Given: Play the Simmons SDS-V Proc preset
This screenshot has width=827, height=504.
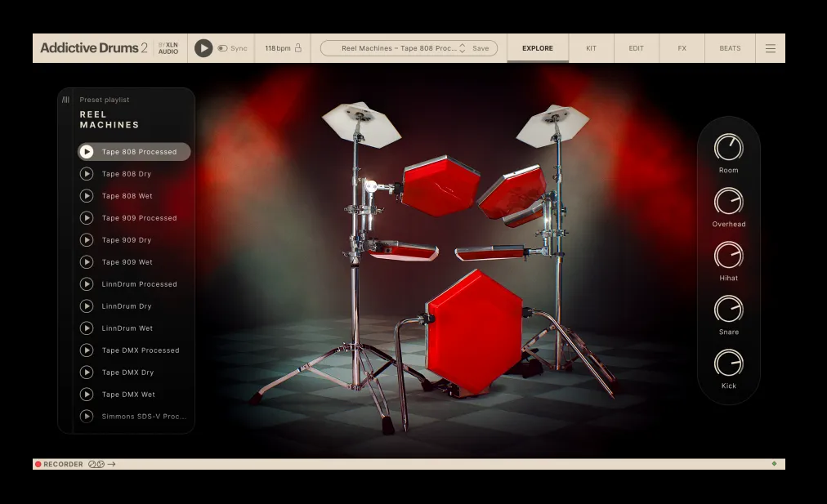Looking at the screenshot, I should tap(87, 417).
